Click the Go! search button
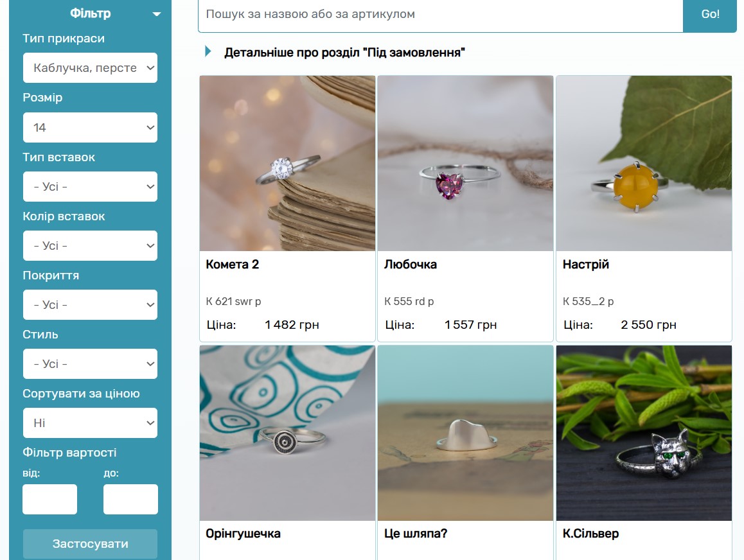 click(710, 14)
